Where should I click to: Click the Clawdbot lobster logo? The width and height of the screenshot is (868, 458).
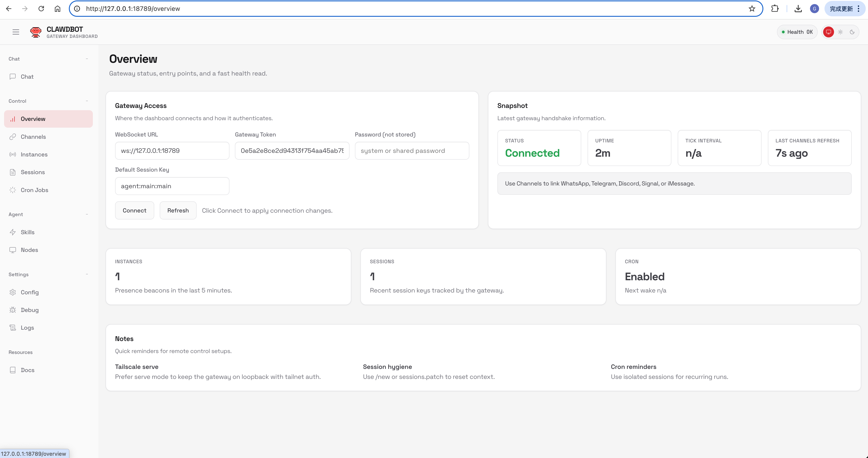(x=36, y=32)
